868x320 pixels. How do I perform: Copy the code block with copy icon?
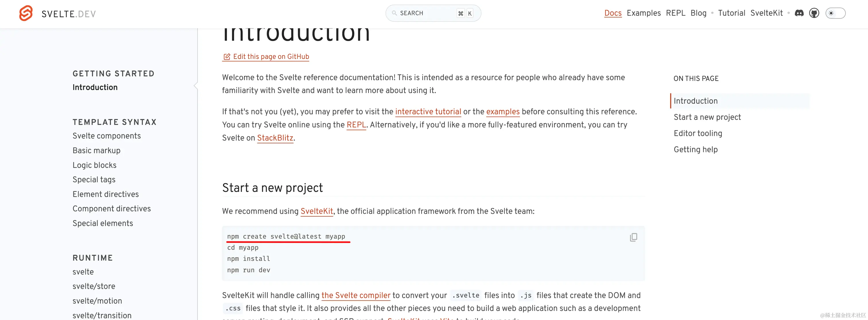click(x=633, y=237)
